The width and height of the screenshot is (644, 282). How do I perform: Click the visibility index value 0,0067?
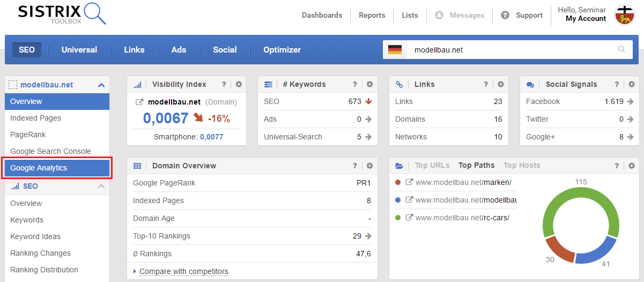[x=166, y=118]
